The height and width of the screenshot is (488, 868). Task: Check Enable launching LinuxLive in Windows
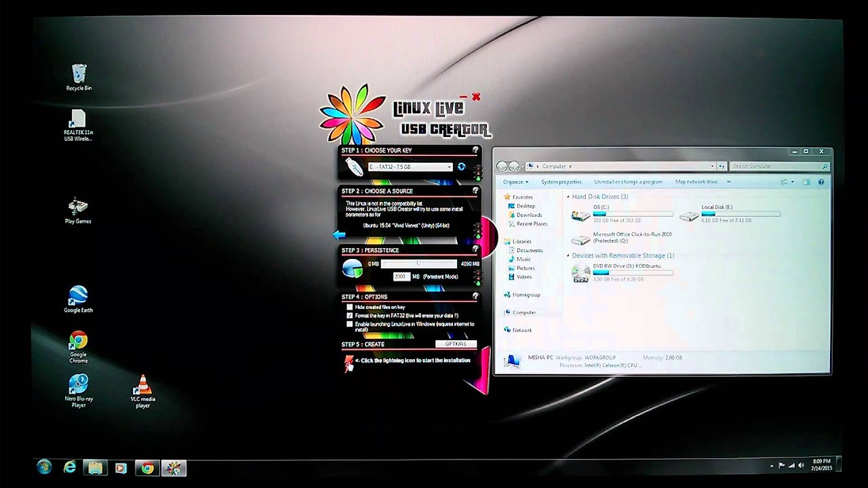(x=350, y=325)
